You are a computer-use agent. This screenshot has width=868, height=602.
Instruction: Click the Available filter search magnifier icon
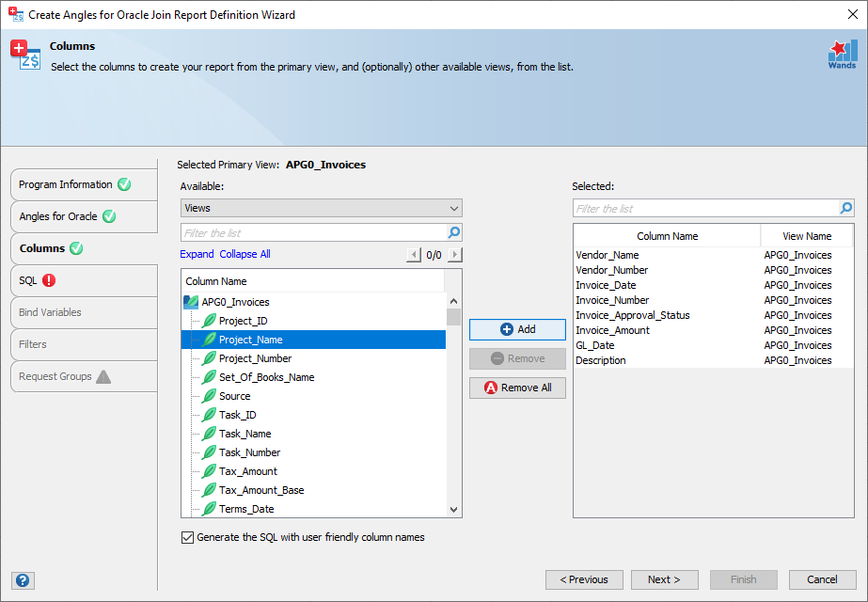pyautogui.click(x=454, y=232)
